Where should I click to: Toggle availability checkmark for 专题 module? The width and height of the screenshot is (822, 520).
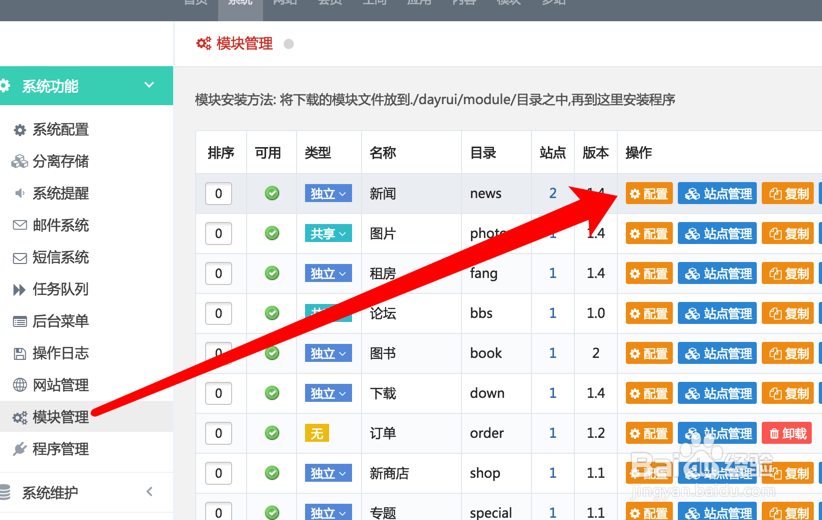coord(272,512)
